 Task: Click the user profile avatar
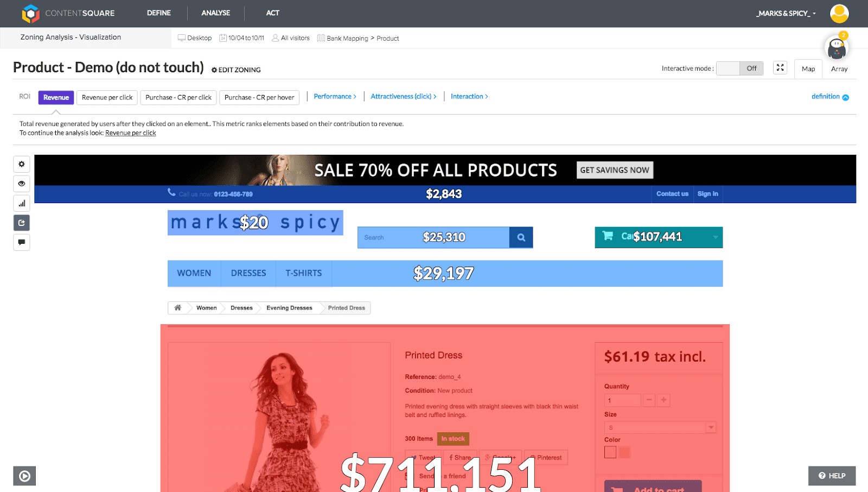tap(839, 14)
